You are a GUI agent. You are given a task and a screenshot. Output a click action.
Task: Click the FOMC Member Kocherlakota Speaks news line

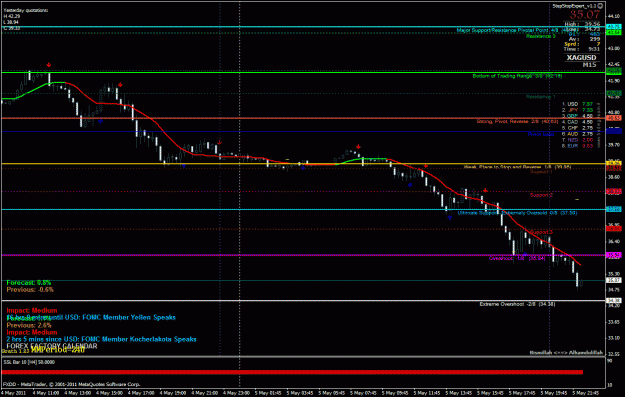[x=101, y=340]
